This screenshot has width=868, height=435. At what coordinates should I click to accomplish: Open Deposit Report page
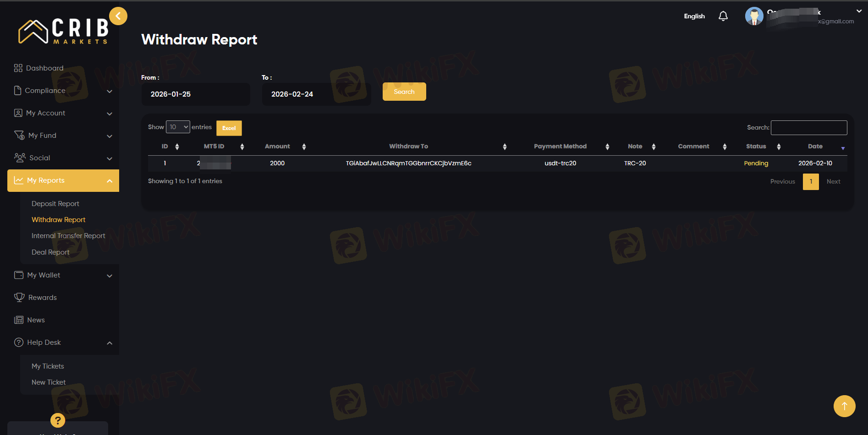pos(55,204)
